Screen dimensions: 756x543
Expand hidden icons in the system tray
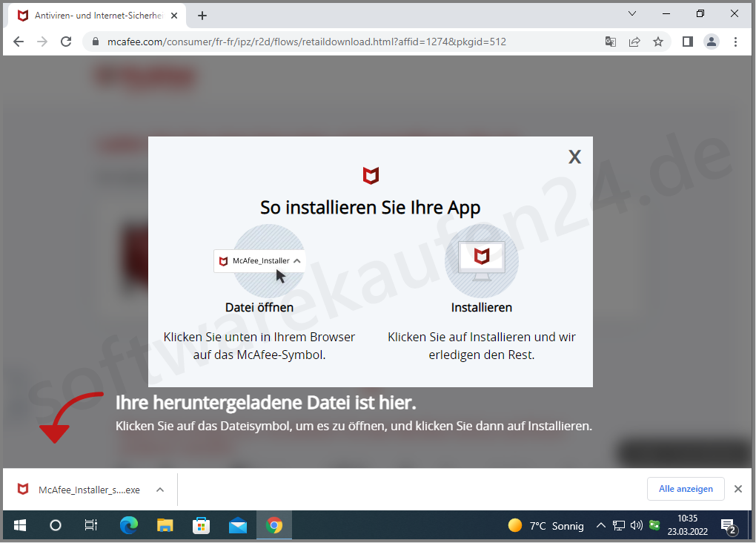pos(600,525)
